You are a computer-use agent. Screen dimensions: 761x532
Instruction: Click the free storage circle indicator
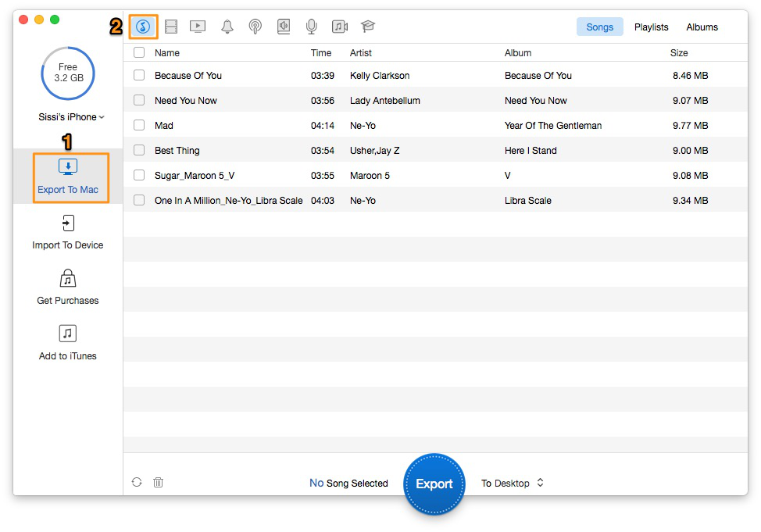(68, 73)
